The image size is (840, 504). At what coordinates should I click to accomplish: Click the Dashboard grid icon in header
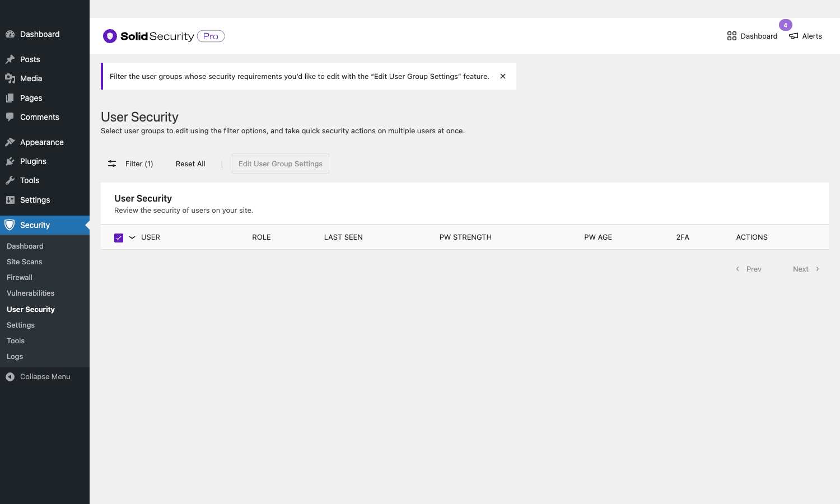tap(731, 36)
